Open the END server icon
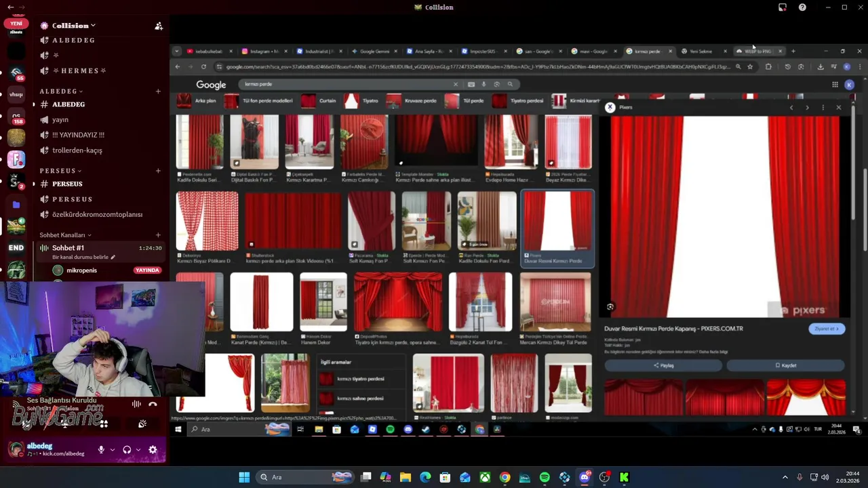Screen dimensions: 868x488 (x=16, y=248)
